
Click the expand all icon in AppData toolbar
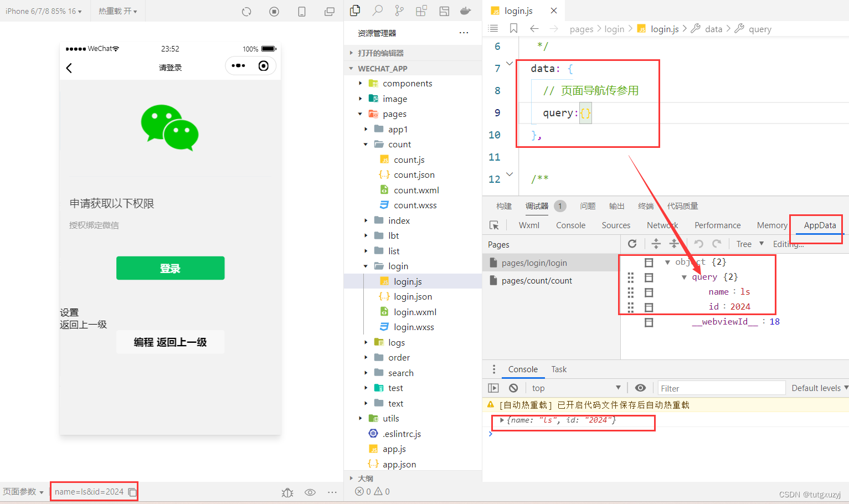pyautogui.click(x=656, y=243)
